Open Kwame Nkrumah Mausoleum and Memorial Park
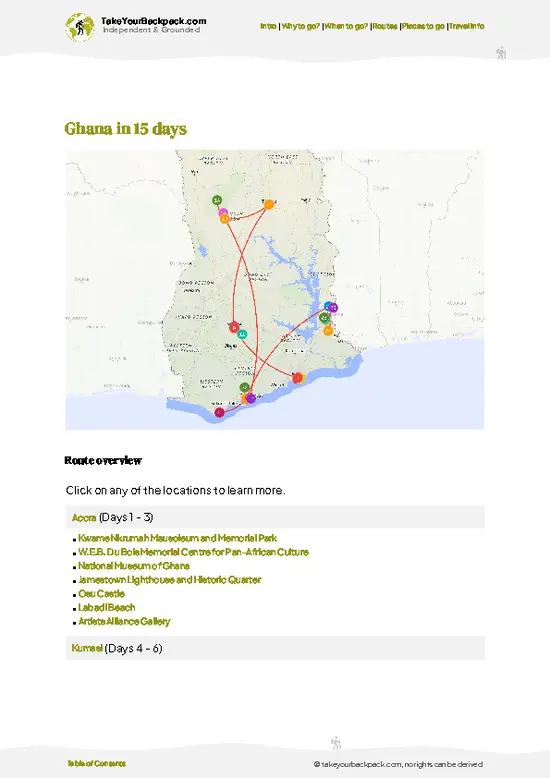This screenshot has width=550, height=778. click(x=177, y=538)
